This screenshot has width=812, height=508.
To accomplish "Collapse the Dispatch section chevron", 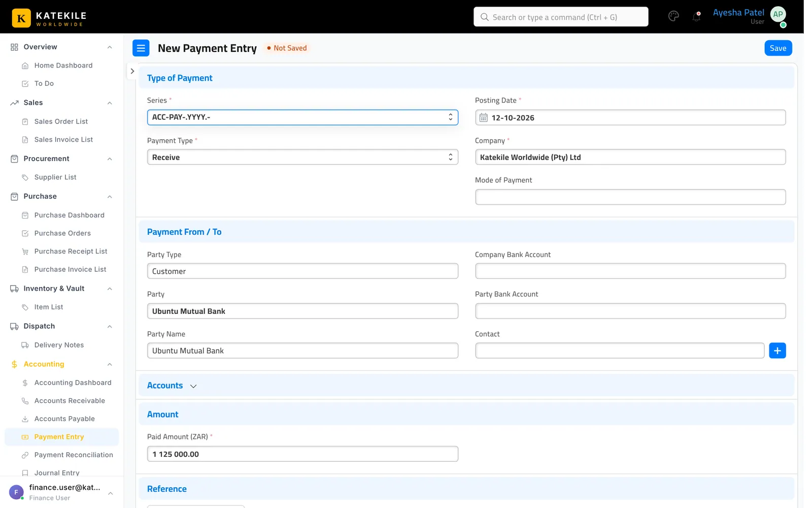I will 110,327.
